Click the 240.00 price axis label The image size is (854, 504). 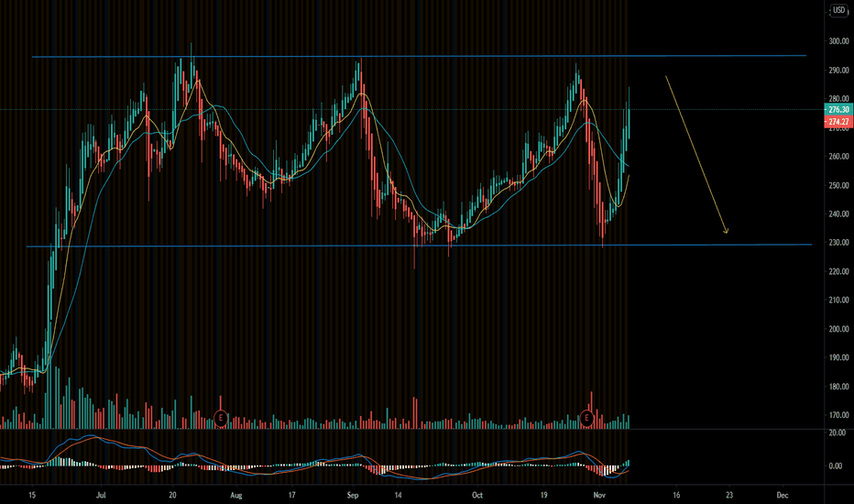pyautogui.click(x=838, y=214)
